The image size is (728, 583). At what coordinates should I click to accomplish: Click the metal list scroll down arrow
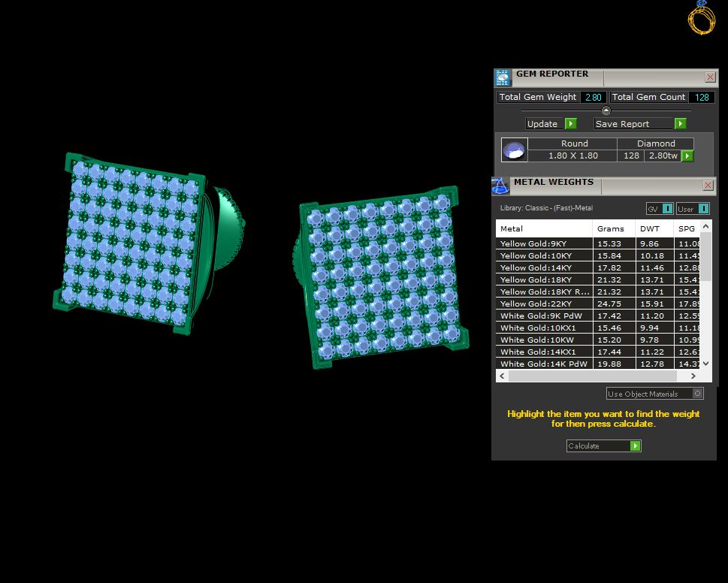pos(705,364)
